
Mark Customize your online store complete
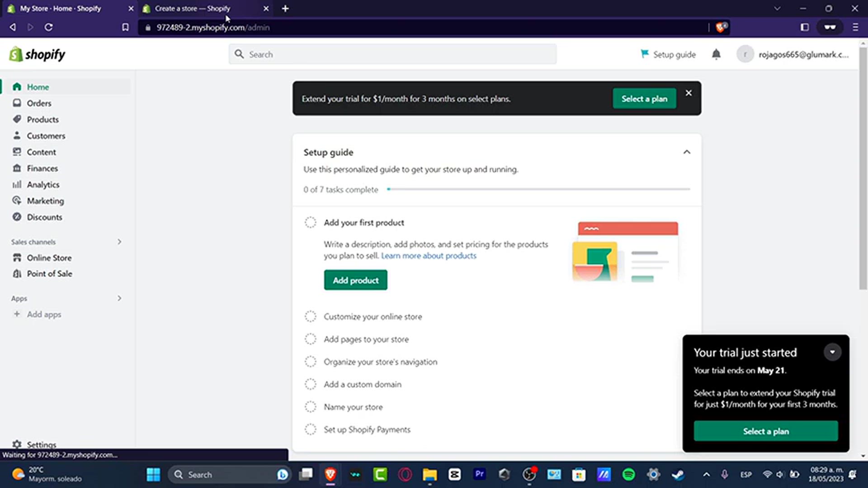tap(311, 316)
